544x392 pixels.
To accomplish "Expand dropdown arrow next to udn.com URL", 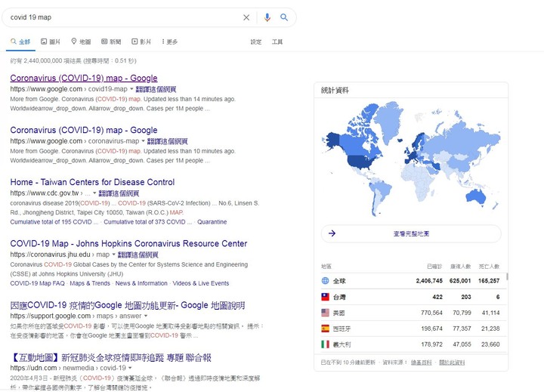I will [130, 368].
